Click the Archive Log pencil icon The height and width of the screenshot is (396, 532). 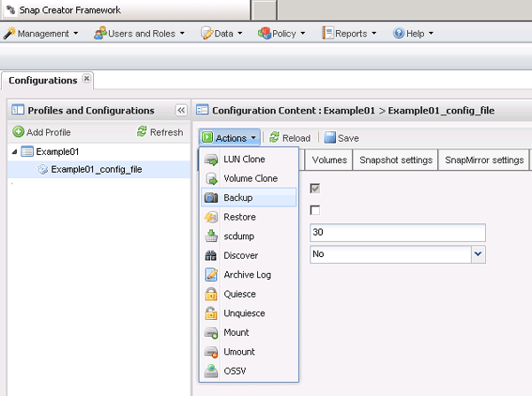coord(211,275)
